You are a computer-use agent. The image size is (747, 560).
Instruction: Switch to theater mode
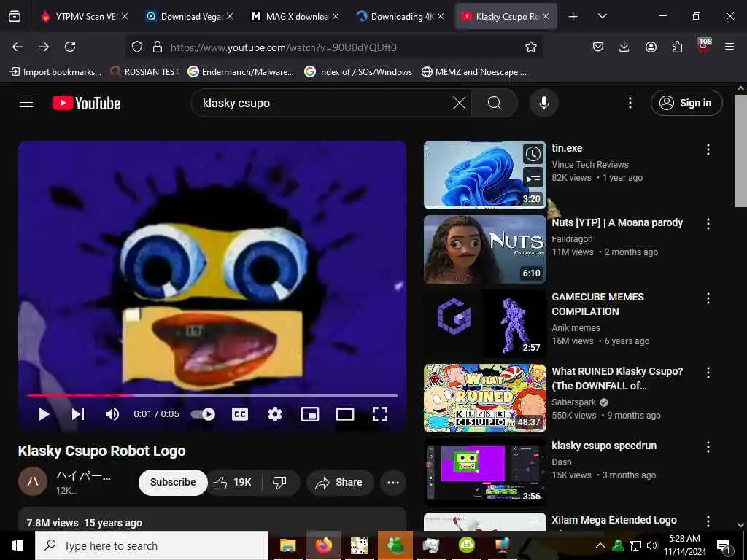345,414
